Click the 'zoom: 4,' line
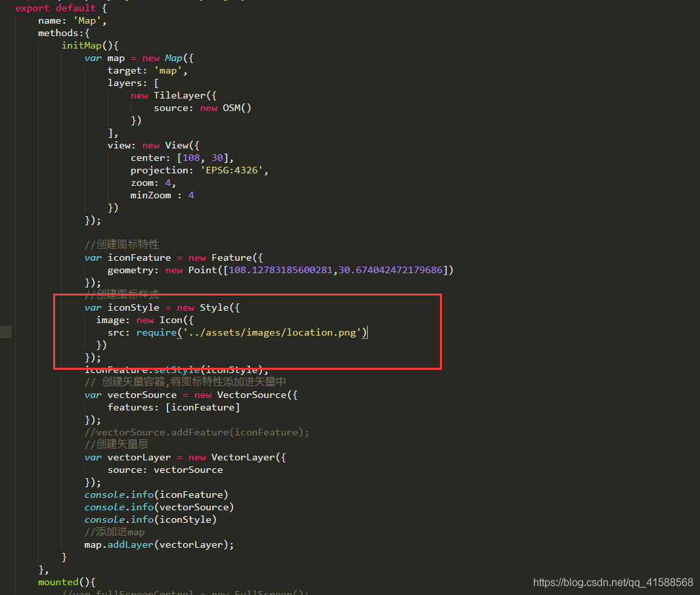 (x=153, y=183)
